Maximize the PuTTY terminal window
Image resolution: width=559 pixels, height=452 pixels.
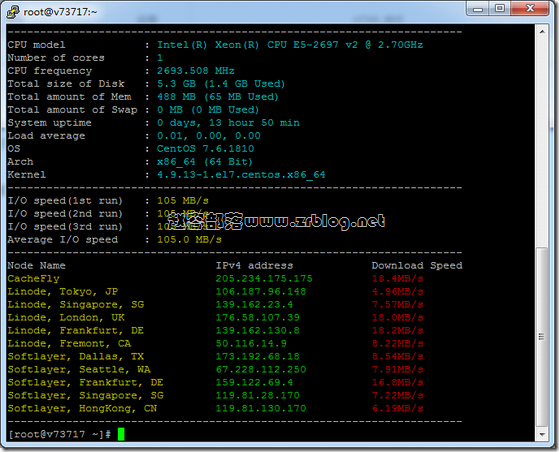pos(500,9)
